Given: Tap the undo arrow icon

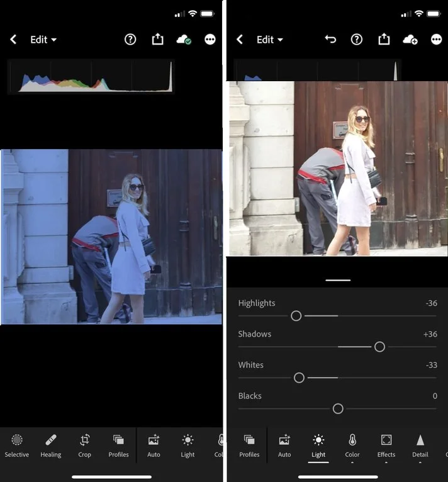Looking at the screenshot, I should [x=330, y=40].
